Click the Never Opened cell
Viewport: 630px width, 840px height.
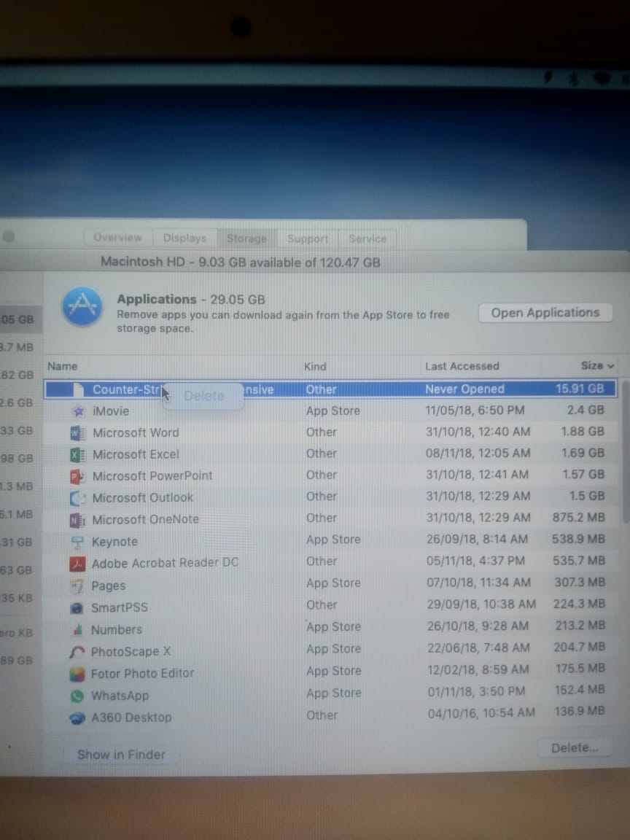click(x=464, y=389)
